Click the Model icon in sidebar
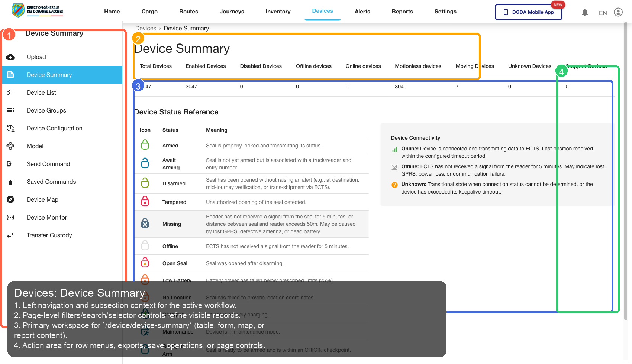The image size is (632, 364). [10, 146]
